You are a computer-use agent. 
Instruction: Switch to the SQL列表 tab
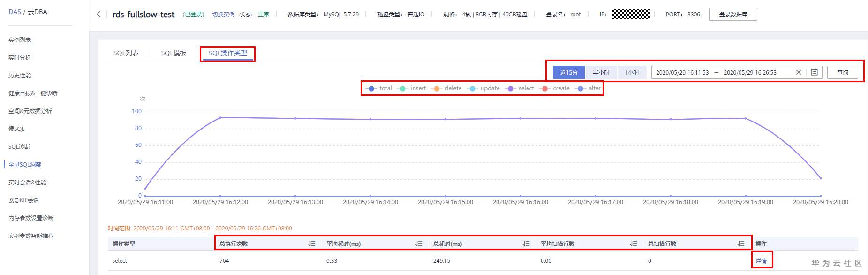126,53
